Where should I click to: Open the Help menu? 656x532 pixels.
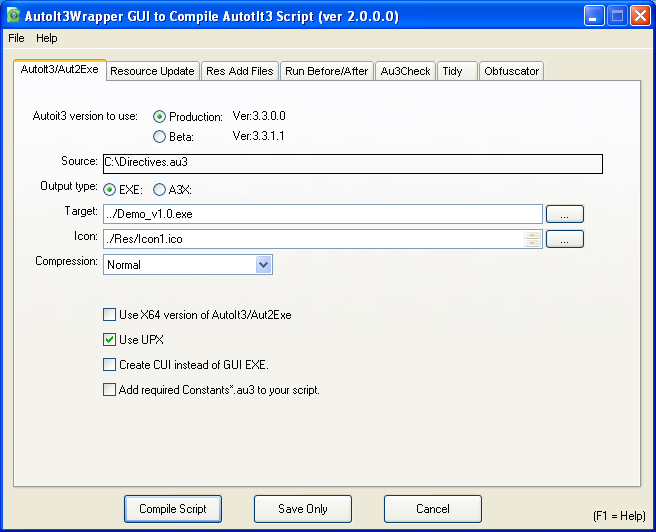click(x=47, y=38)
